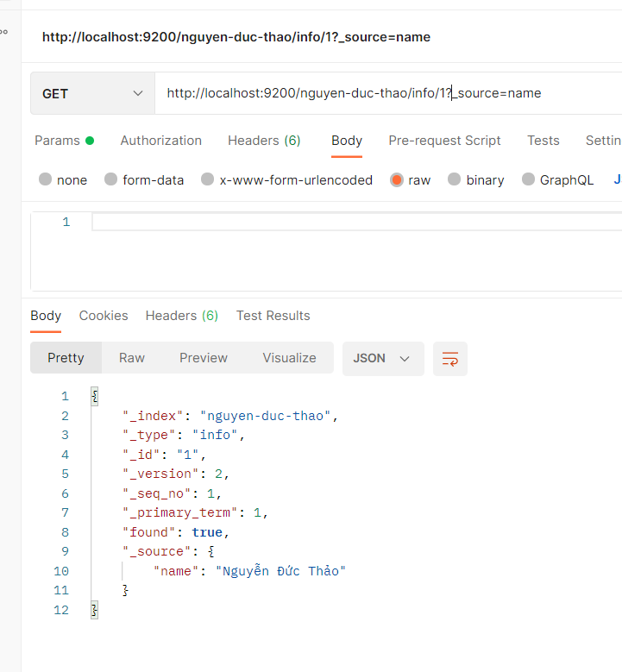Select x-www-form-urlencoded body type
This screenshot has height=672, width=622.
point(286,180)
